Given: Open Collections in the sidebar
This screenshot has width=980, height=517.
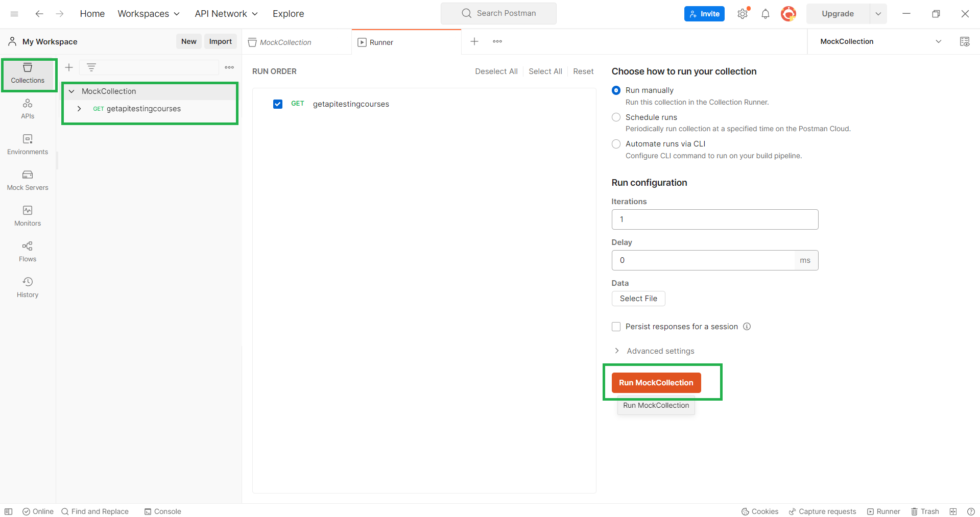Looking at the screenshot, I should point(28,74).
